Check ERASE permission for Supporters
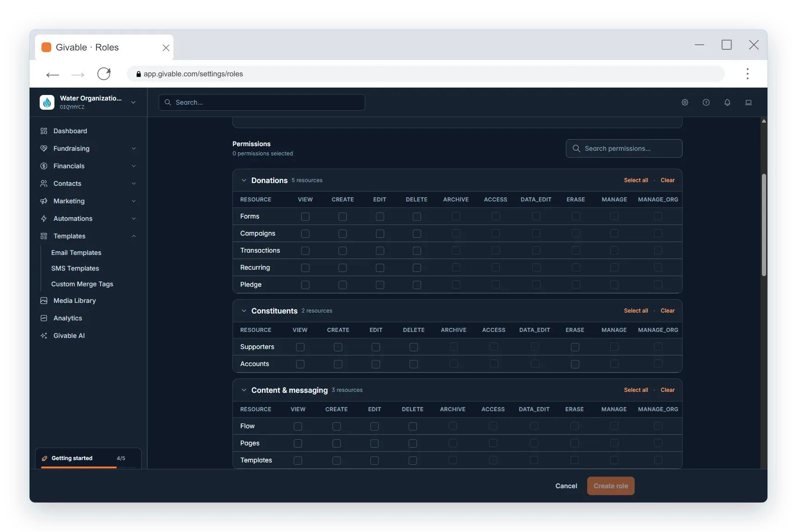Image resolution: width=797 pixels, height=532 pixels. (x=575, y=347)
